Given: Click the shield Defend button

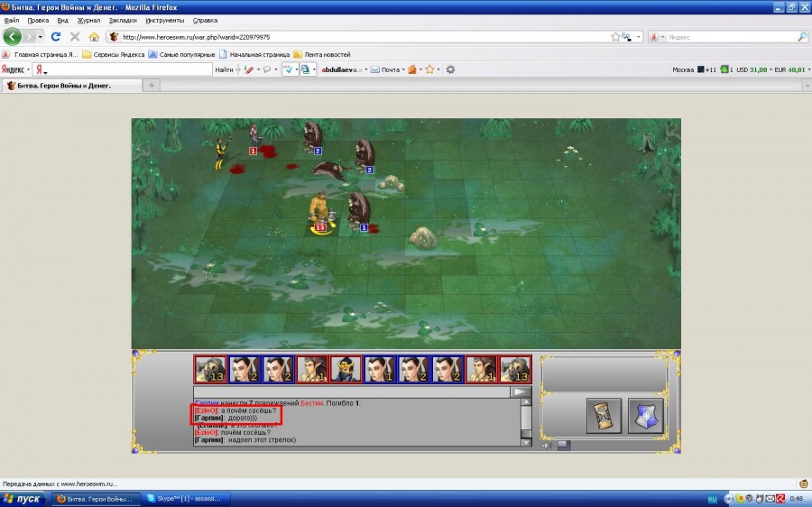Looking at the screenshot, I should click(645, 415).
